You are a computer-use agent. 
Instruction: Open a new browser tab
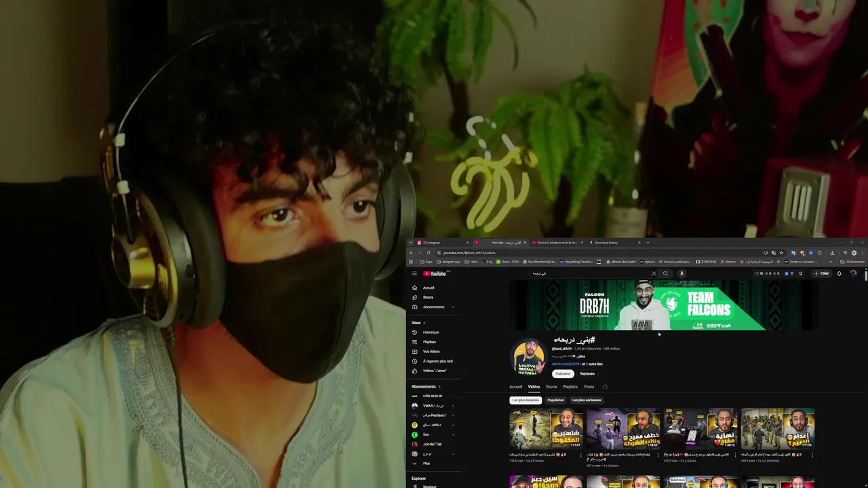(x=648, y=243)
